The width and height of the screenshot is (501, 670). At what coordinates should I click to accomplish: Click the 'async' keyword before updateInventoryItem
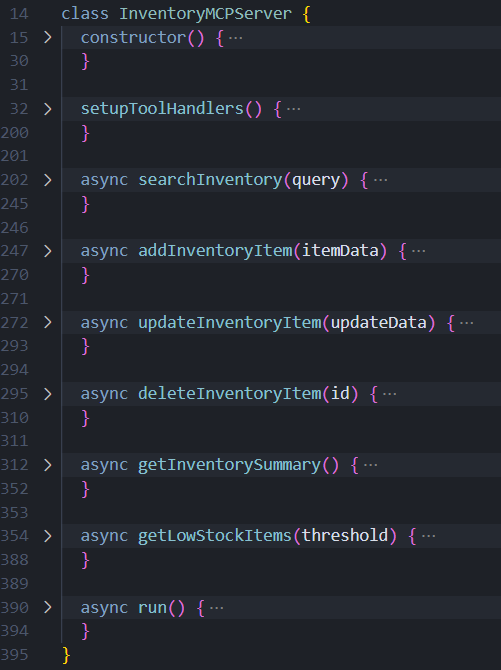coord(104,322)
